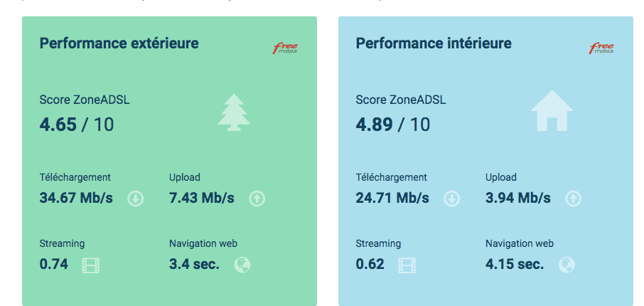
Task: Select the Performance extérieure heading
Action: point(119,44)
